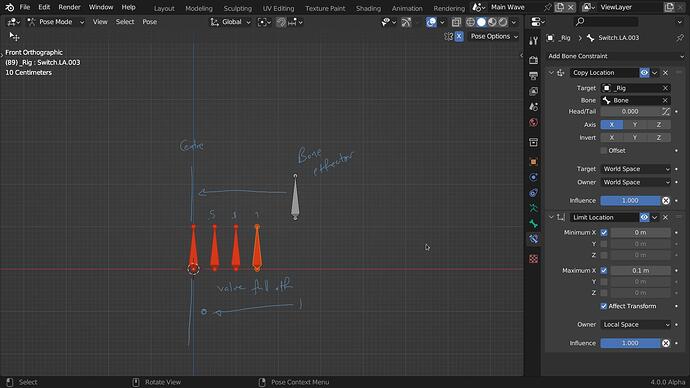Open Copy Location Owner World Space dropdown
This screenshot has width=690, height=388.
click(636, 182)
